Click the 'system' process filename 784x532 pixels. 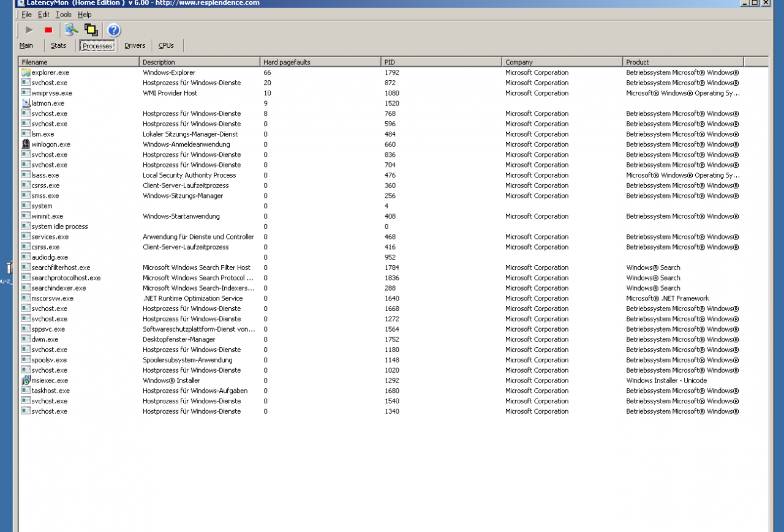coord(42,206)
